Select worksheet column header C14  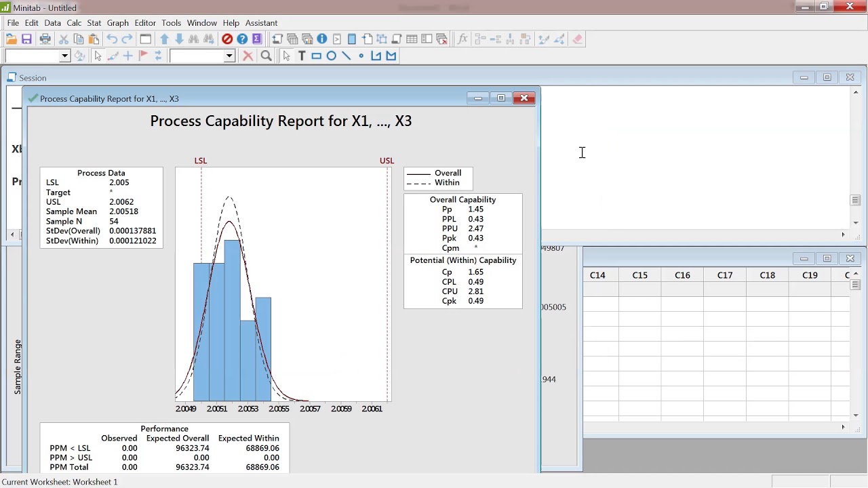click(x=597, y=275)
